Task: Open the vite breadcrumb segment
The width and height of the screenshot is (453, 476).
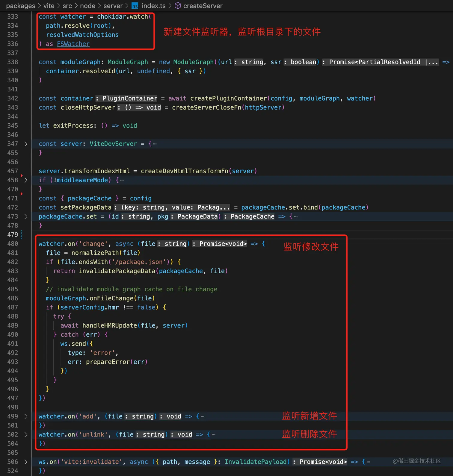Action: (x=49, y=6)
